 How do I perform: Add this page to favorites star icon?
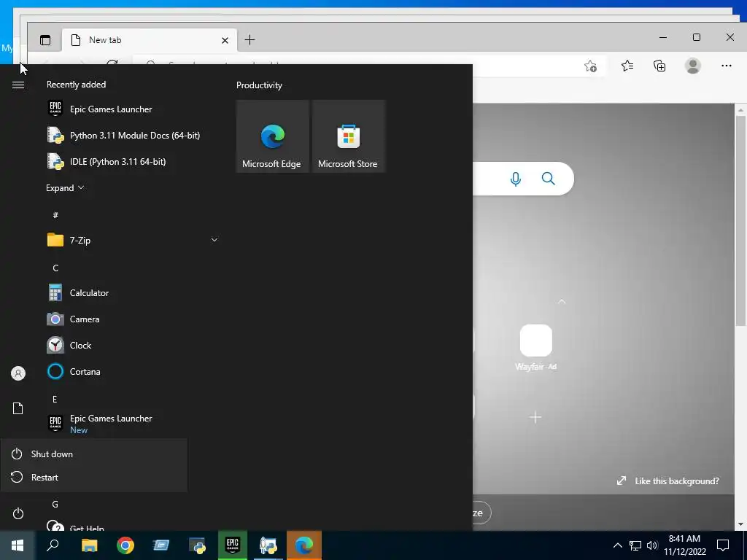pos(590,66)
